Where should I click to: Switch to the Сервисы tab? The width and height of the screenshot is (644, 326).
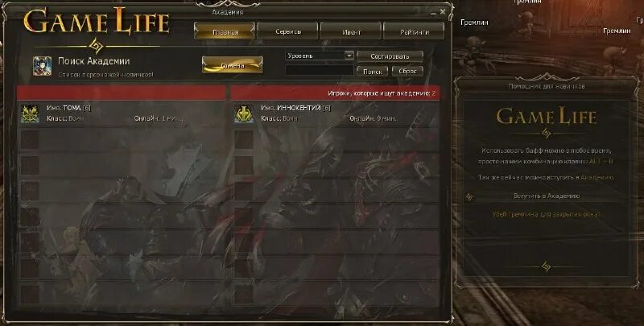coord(287,31)
